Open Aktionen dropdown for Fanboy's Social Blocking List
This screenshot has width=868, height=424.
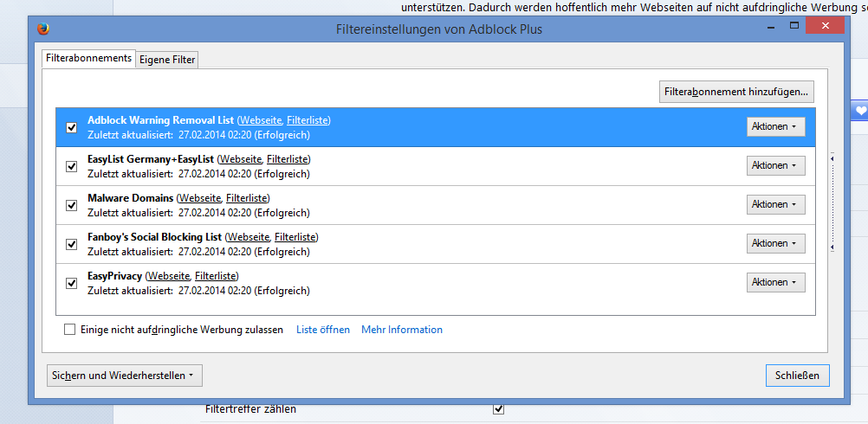(x=775, y=243)
